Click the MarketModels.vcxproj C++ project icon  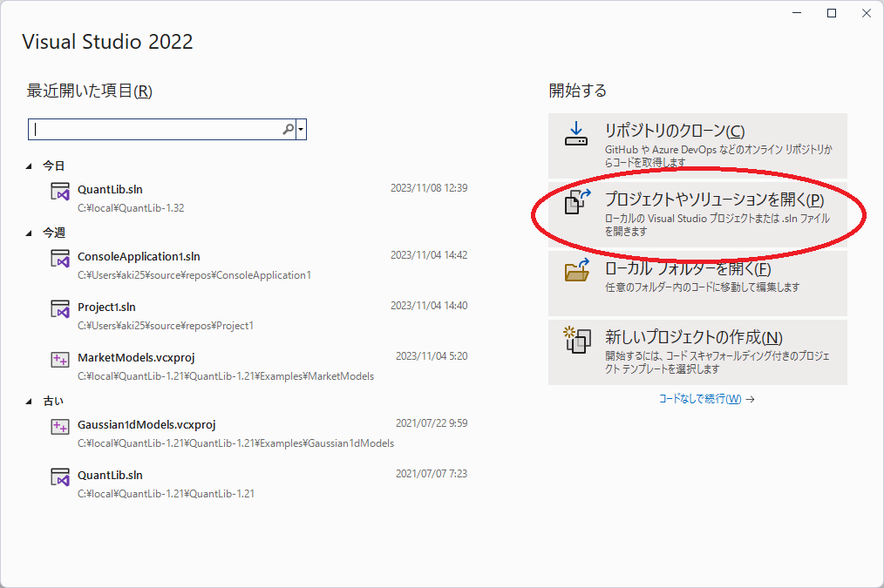pos(60,359)
